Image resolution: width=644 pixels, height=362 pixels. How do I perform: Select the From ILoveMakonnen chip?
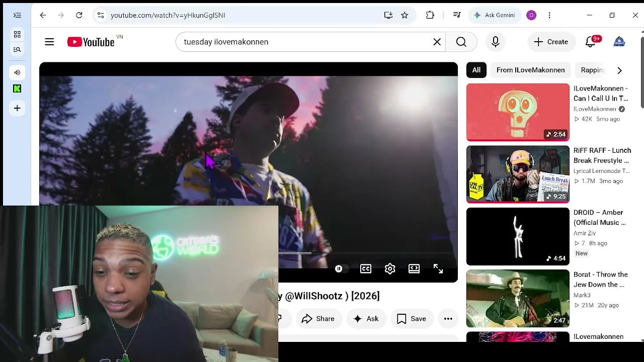[x=530, y=70]
